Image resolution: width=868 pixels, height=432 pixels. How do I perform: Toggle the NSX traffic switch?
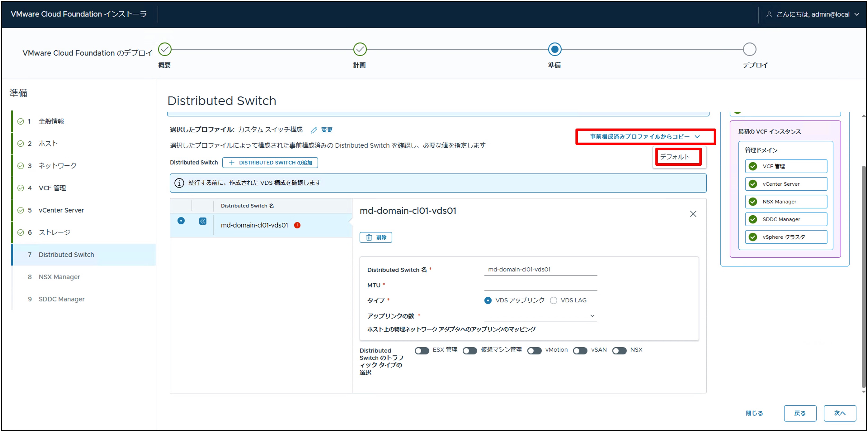620,351
